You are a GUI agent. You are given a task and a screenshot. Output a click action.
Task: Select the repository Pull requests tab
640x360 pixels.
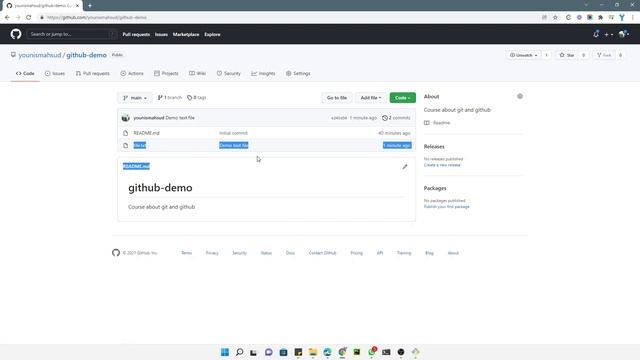(93, 73)
